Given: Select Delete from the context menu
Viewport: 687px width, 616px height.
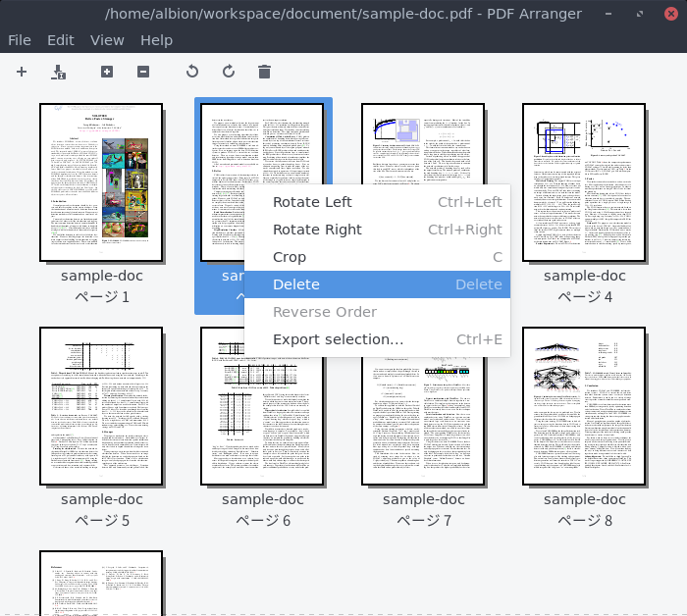Looking at the screenshot, I should pyautogui.click(x=296, y=284).
